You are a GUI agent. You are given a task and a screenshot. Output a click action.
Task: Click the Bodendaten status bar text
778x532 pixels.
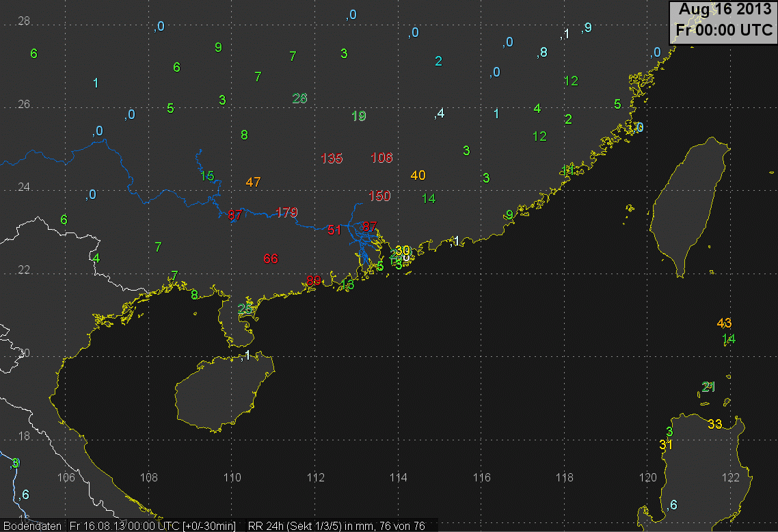[31, 525]
